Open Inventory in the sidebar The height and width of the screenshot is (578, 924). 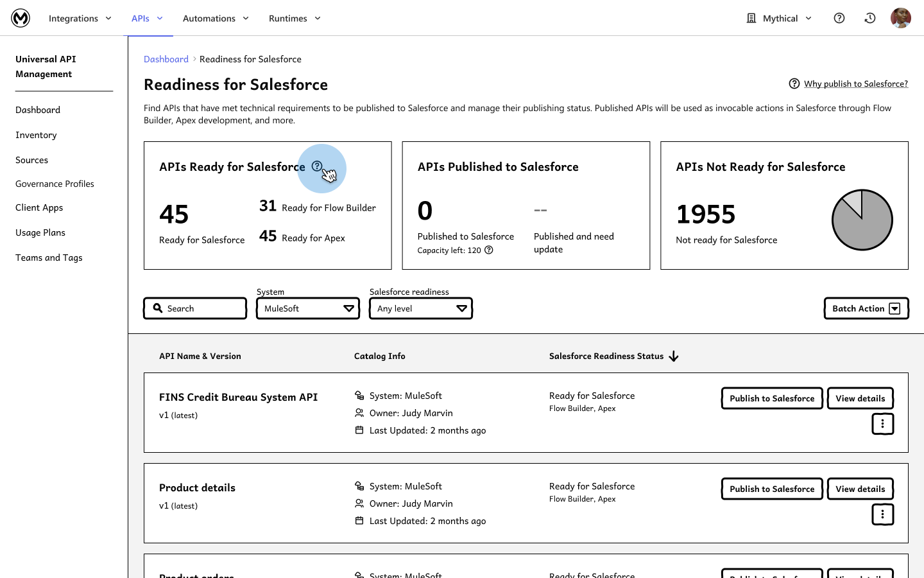tap(36, 135)
